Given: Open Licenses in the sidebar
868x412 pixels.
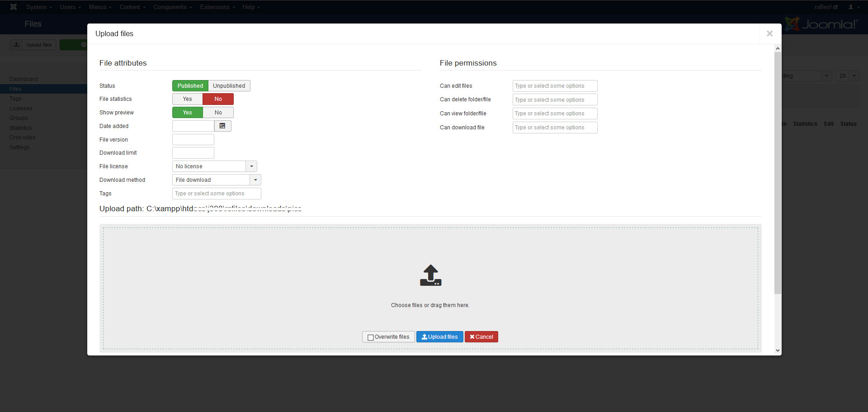Looking at the screenshot, I should (x=21, y=109).
